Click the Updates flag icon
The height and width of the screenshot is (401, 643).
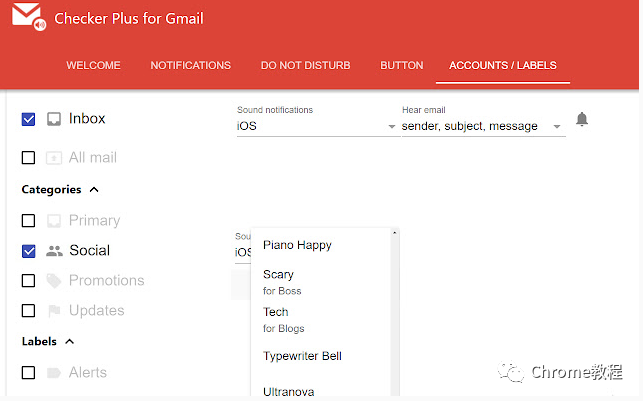tap(54, 311)
